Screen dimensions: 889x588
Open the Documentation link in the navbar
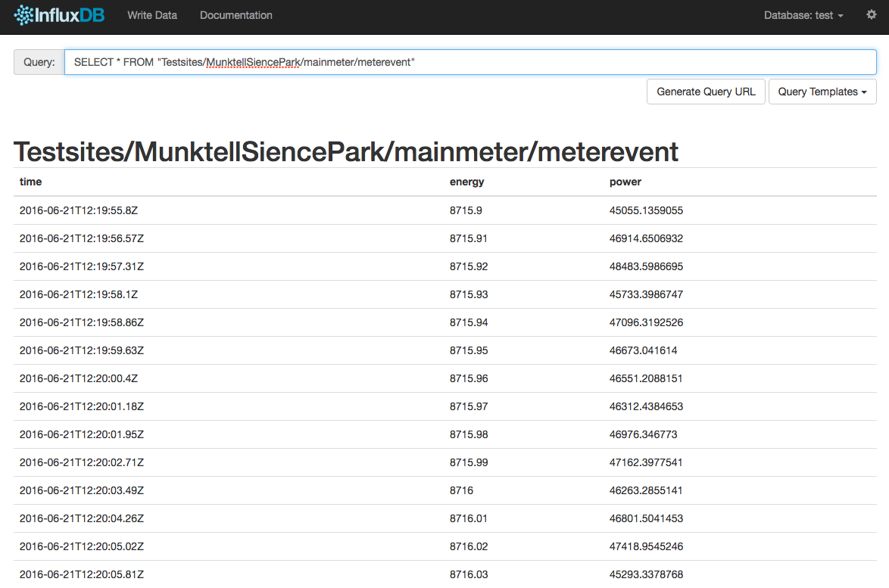[236, 15]
